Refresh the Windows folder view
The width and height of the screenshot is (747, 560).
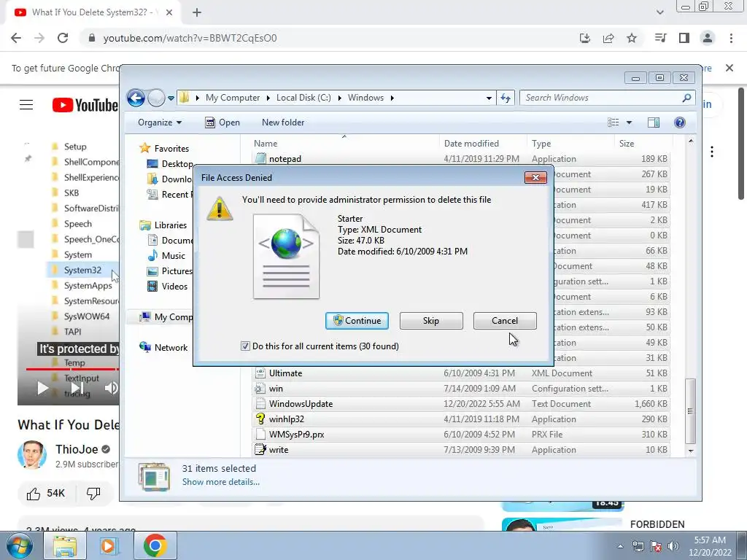coord(505,98)
